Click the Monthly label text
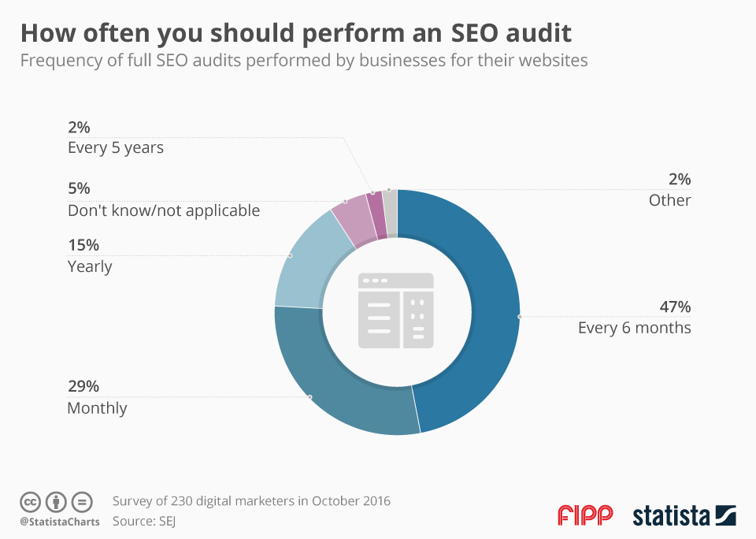The image size is (756, 539). [x=97, y=408]
